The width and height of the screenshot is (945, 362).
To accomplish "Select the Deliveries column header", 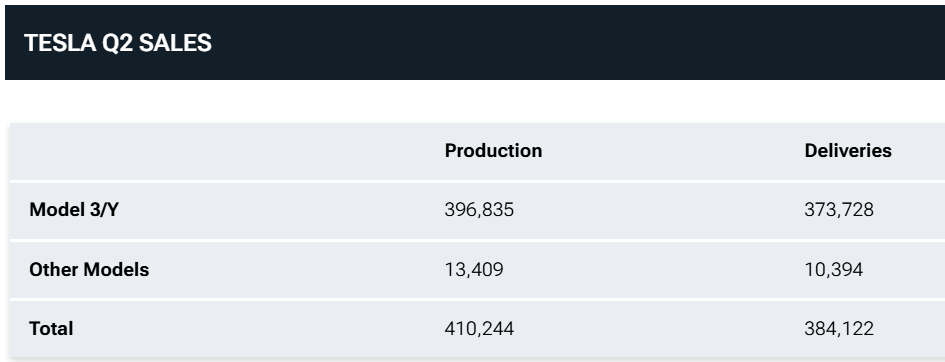I will [848, 151].
